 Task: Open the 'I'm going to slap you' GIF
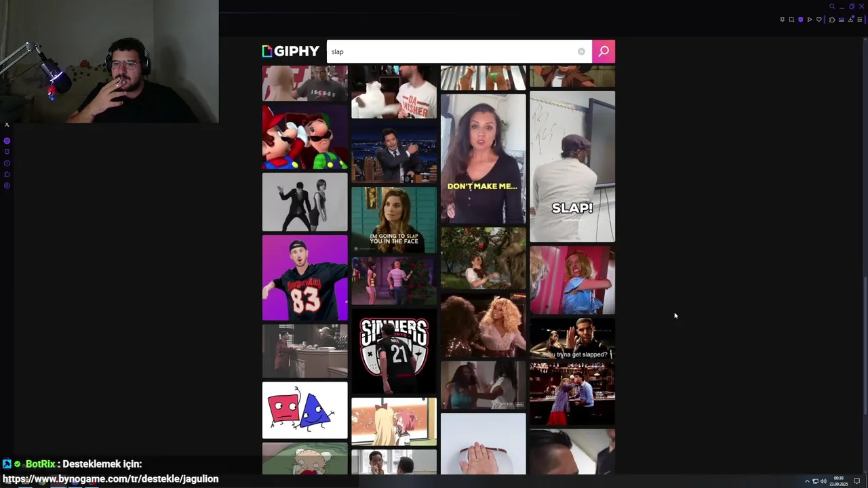[x=394, y=219]
